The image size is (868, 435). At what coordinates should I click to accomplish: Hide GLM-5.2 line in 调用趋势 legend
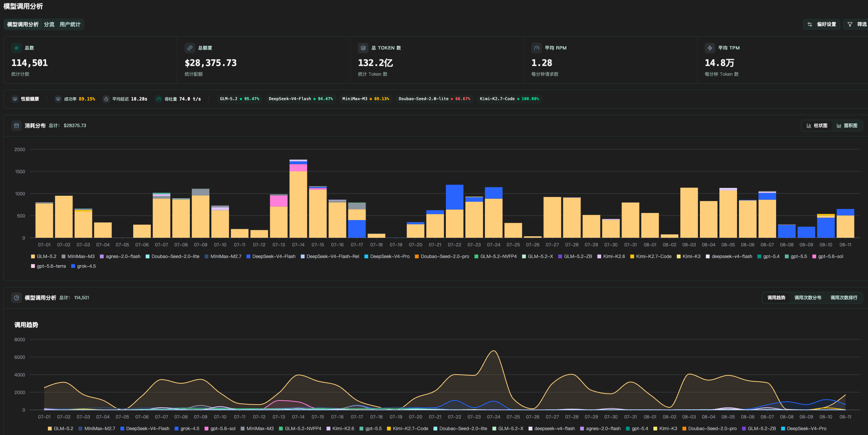(x=60, y=429)
